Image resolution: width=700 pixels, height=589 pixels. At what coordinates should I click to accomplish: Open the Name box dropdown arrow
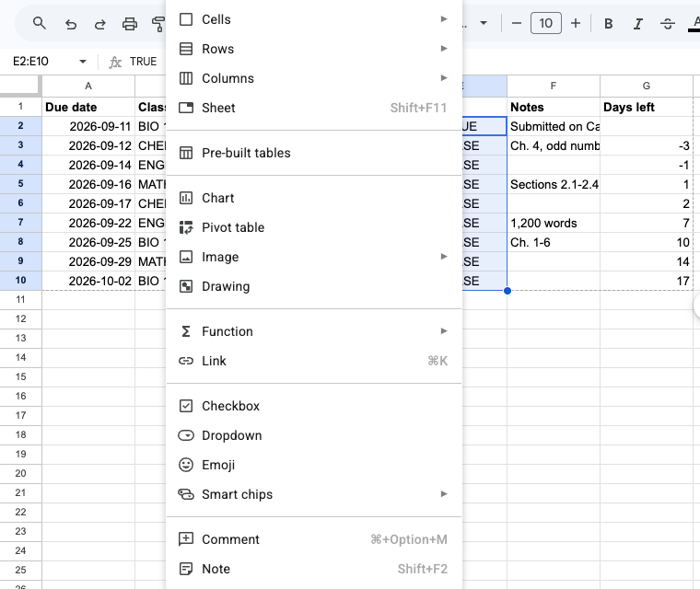(x=83, y=62)
